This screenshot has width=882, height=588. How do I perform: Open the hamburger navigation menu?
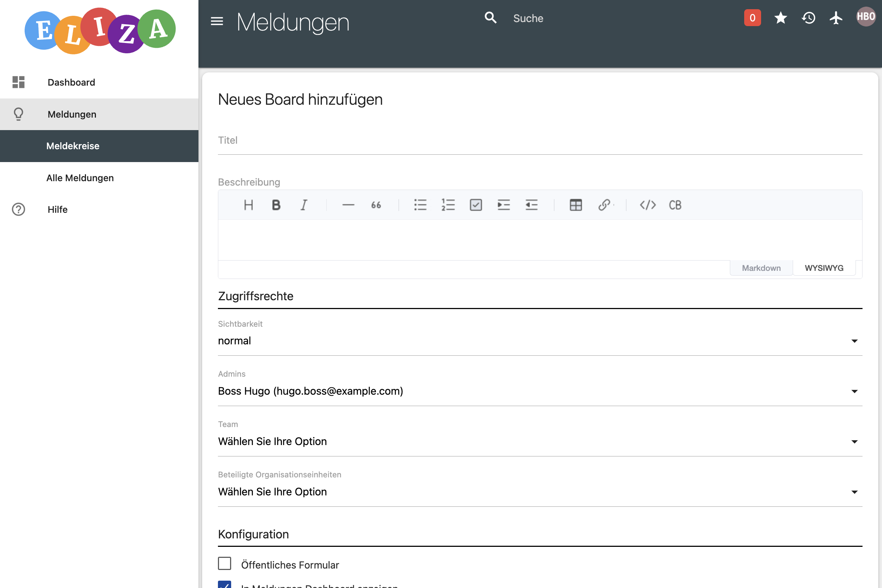pyautogui.click(x=217, y=21)
